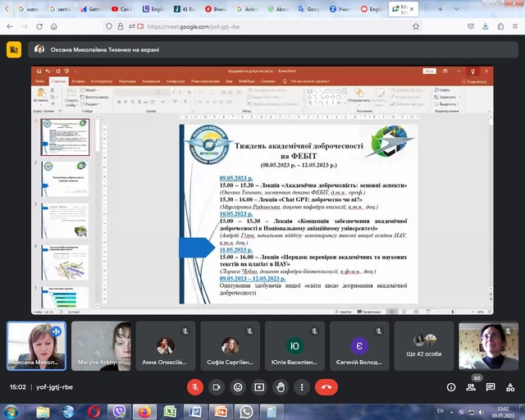This screenshot has height=420, width=525.
Task: Leave the call with red hang-up button
Action: [x=326, y=386]
